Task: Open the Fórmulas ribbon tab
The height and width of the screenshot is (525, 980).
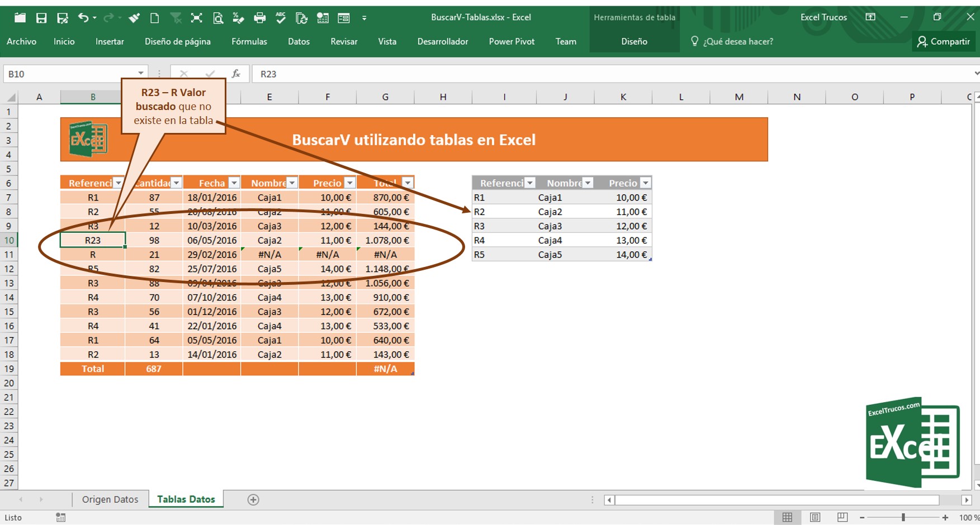Action: pyautogui.click(x=249, y=41)
